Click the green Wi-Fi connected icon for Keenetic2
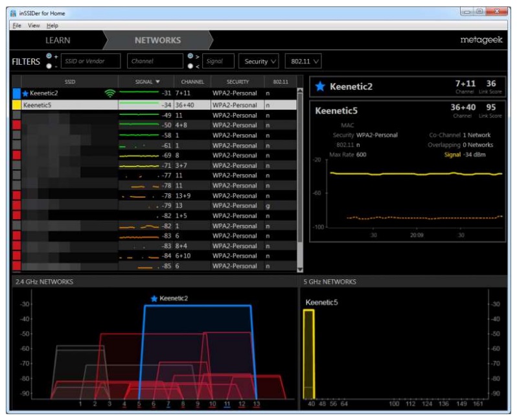The image size is (517, 420). point(109,93)
